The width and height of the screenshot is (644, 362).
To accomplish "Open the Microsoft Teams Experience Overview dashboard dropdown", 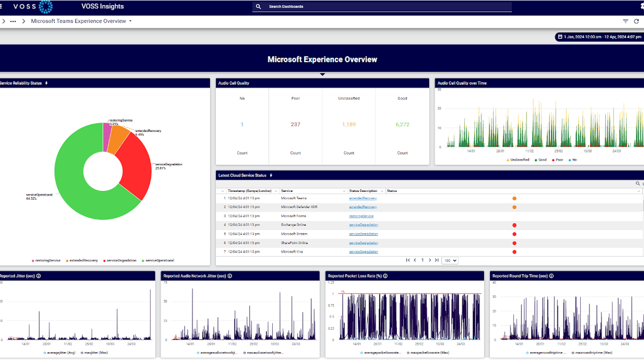I will click(130, 21).
